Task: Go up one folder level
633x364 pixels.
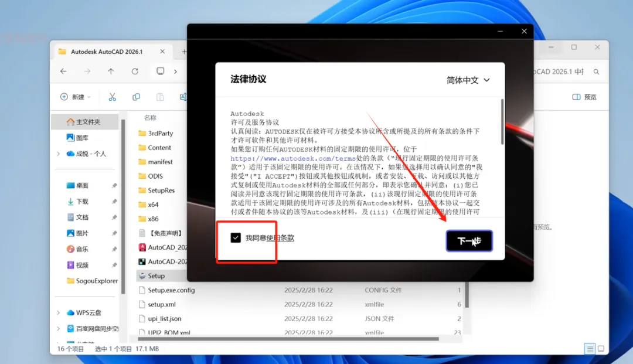Action: (111, 72)
